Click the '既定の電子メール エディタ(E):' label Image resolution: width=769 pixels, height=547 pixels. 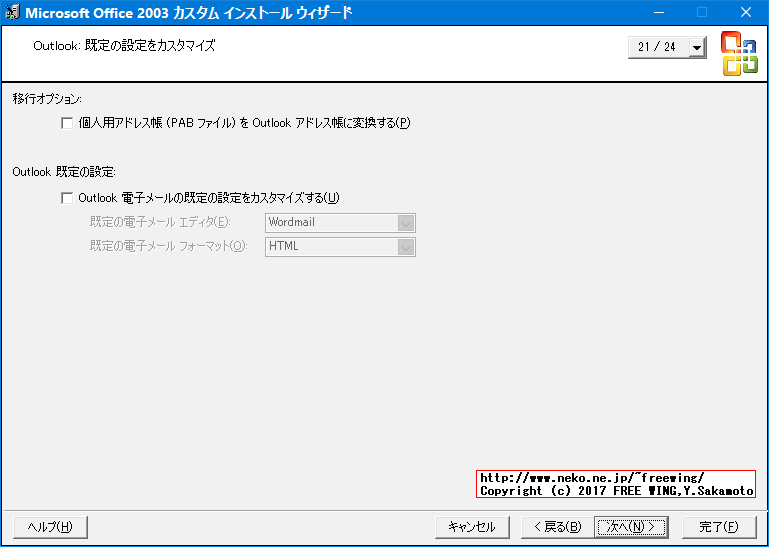(x=160, y=222)
